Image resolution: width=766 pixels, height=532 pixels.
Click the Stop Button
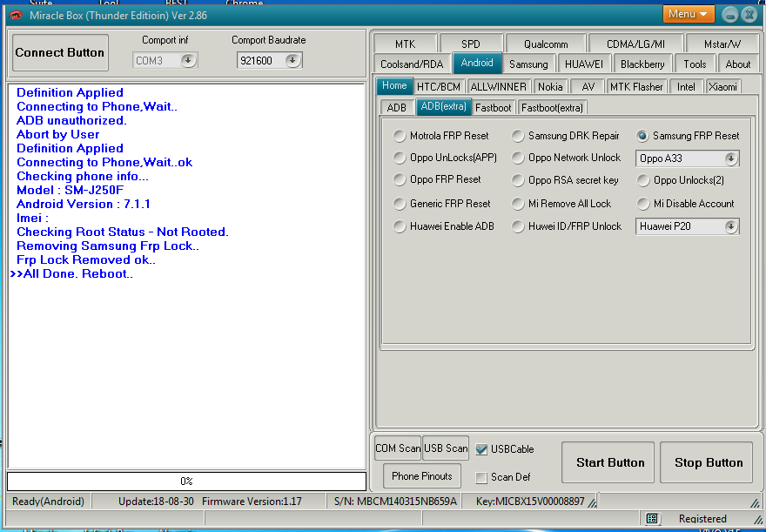point(709,462)
